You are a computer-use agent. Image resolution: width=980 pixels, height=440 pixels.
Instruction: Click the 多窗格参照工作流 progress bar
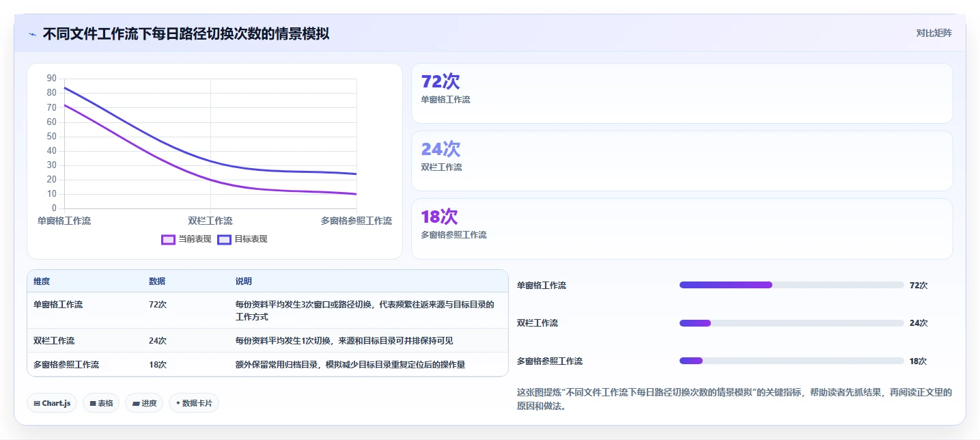pyautogui.click(x=792, y=361)
